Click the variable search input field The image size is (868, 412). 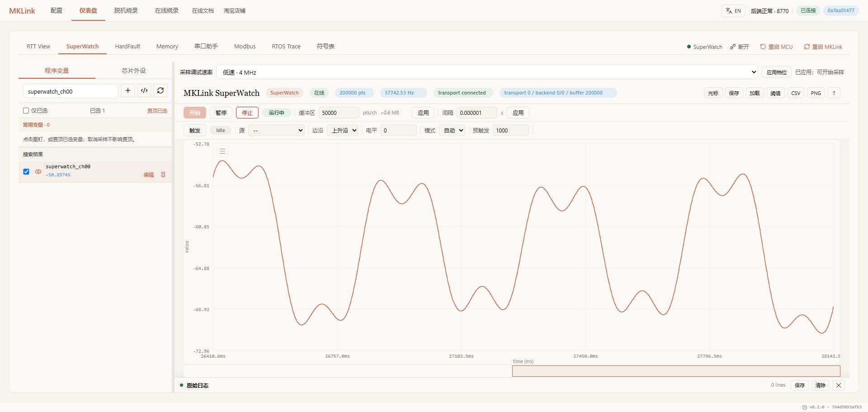tap(71, 91)
